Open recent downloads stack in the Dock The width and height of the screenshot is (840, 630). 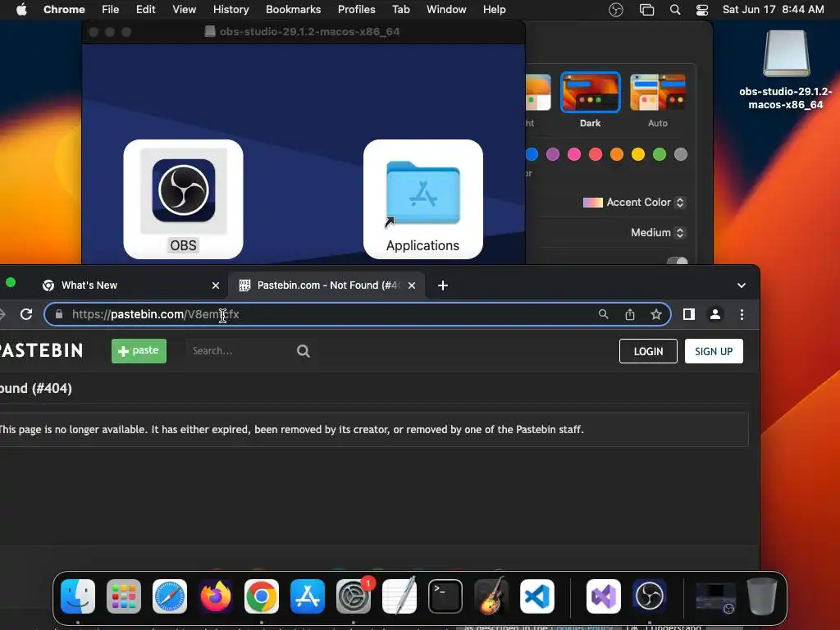point(715,596)
